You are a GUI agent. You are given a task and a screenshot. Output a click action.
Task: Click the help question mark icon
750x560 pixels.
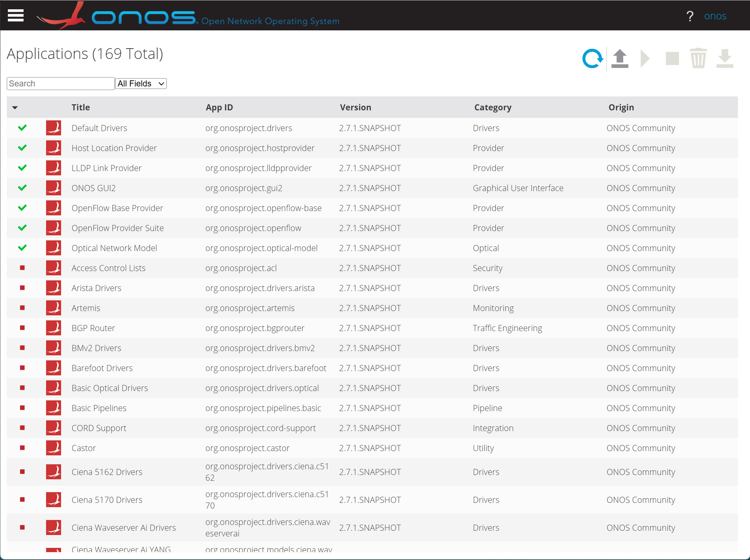tap(690, 16)
